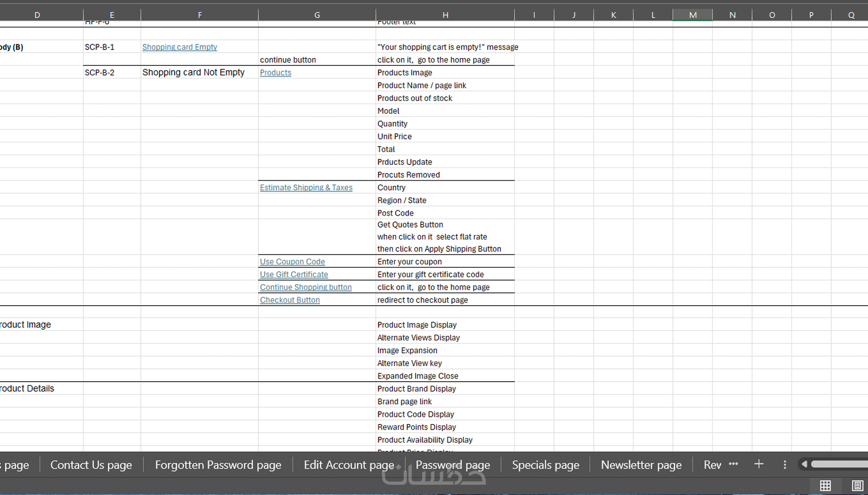This screenshot has height=495, width=868.
Task: Select column L header
Action: (x=653, y=15)
